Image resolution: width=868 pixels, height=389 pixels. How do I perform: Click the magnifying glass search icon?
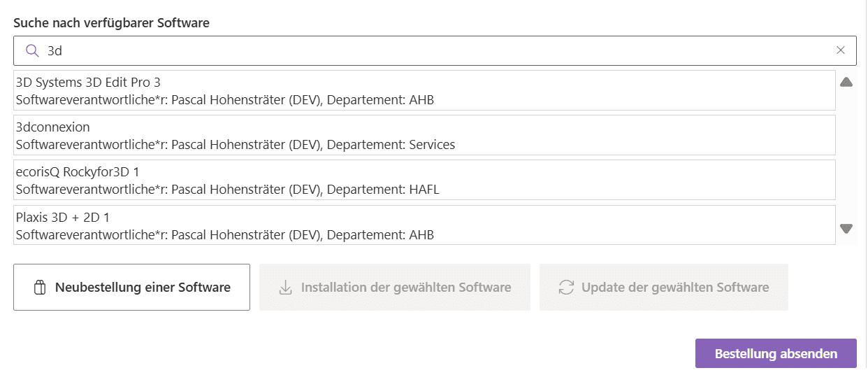[31, 50]
